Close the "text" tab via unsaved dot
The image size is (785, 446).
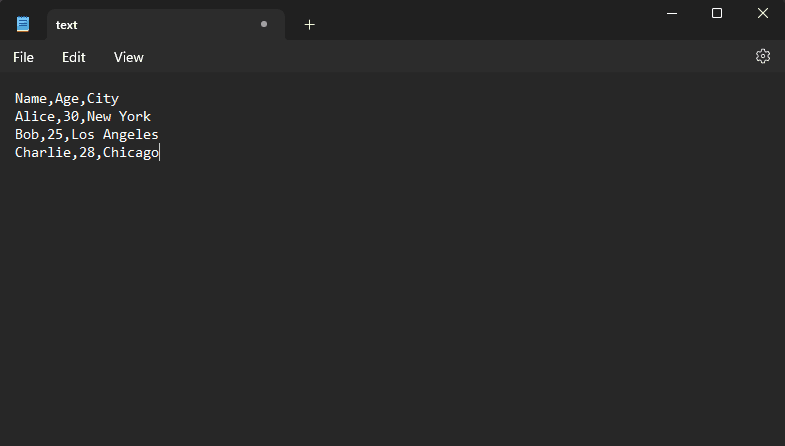click(264, 24)
